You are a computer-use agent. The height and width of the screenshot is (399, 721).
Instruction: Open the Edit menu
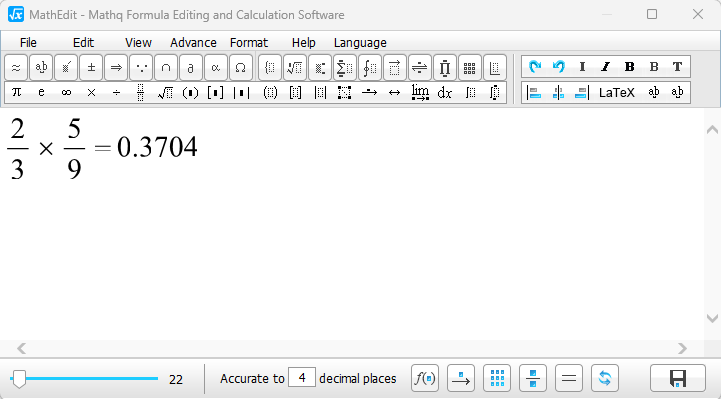coord(83,43)
